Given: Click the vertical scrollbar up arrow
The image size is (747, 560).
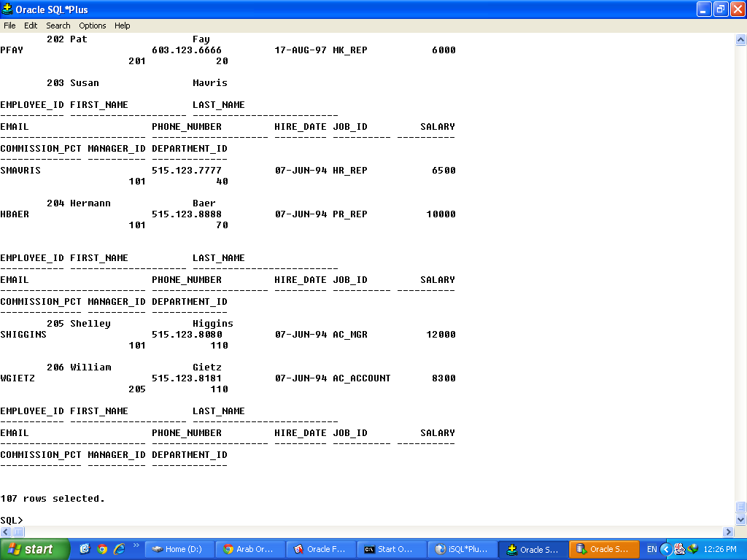Looking at the screenshot, I should [740, 41].
